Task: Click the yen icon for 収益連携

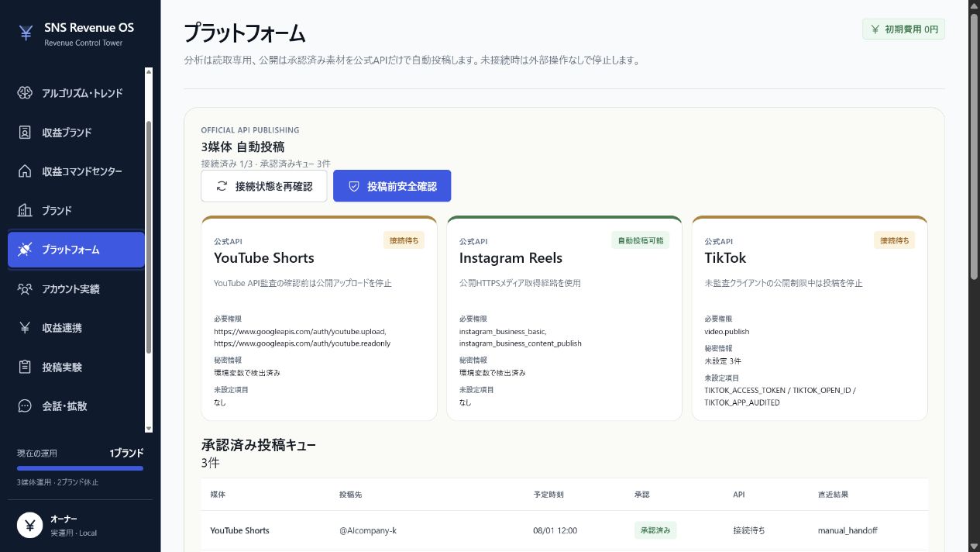Action: coord(25,328)
